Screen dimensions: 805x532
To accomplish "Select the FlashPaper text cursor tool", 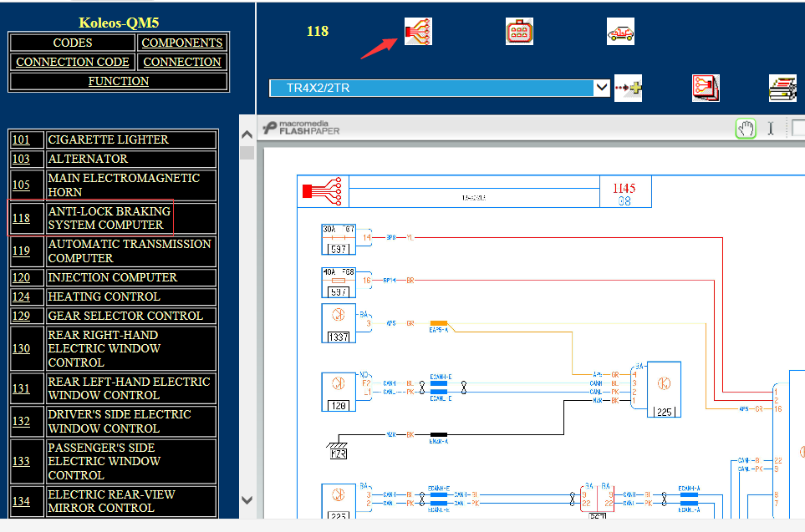I will click(x=771, y=129).
